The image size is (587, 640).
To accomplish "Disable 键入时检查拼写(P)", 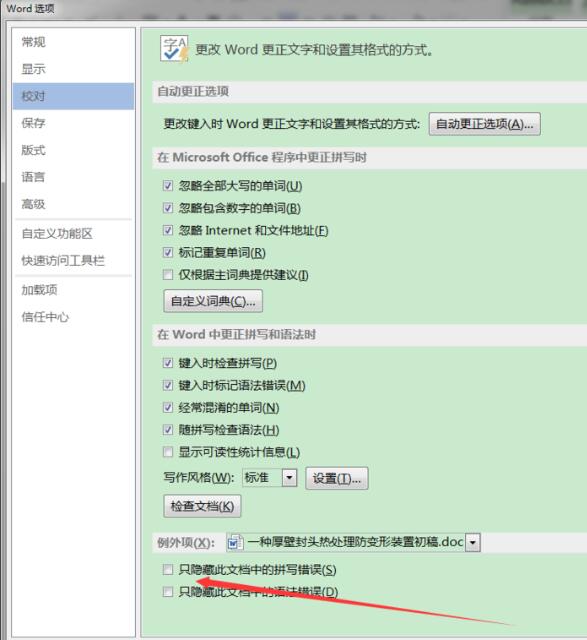I will point(168,363).
